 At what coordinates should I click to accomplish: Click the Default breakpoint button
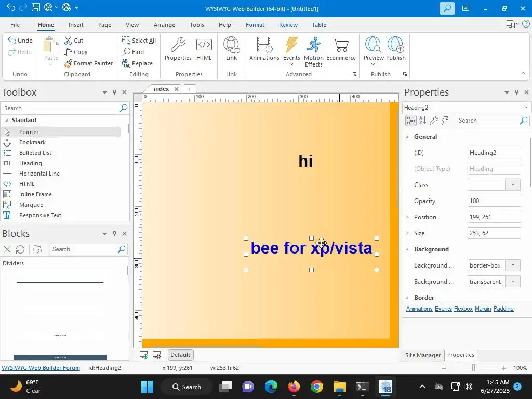(180, 355)
